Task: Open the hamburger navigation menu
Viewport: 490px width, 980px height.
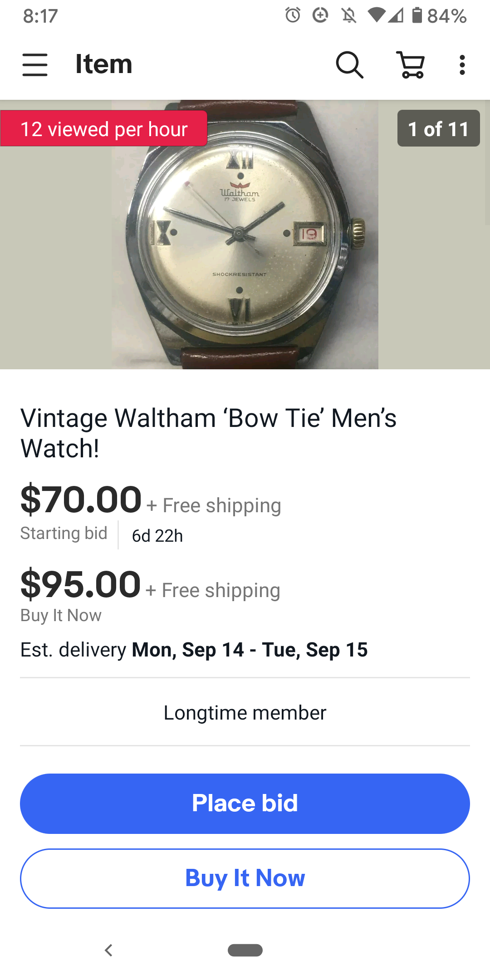Action: (x=35, y=64)
